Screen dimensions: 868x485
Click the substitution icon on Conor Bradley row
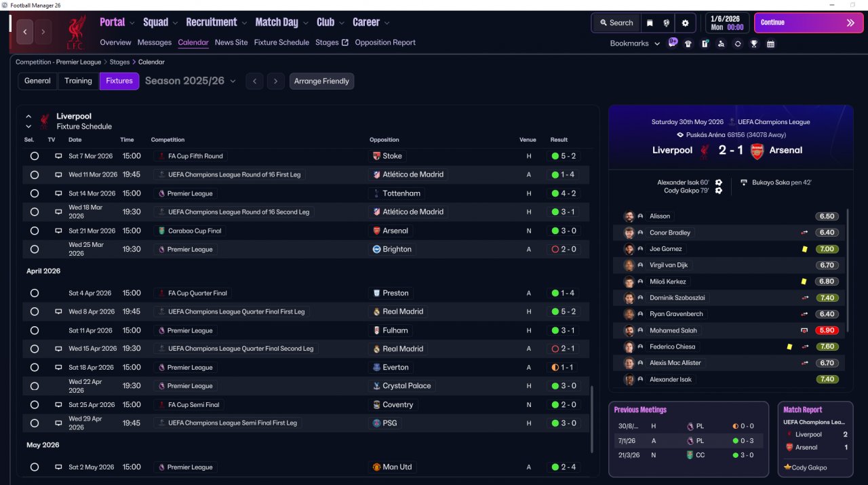pos(804,233)
